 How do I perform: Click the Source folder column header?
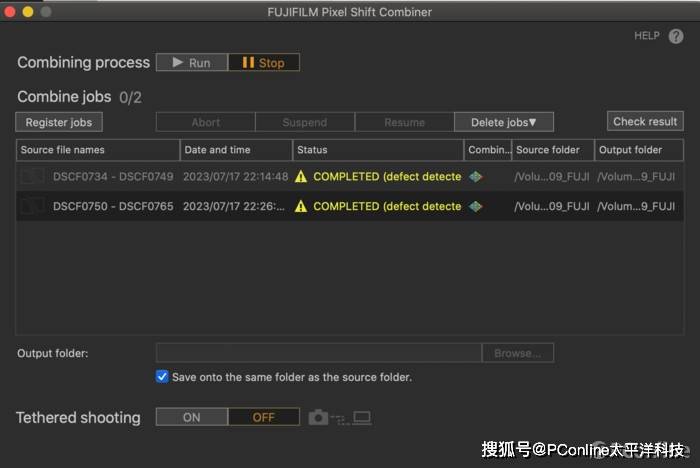point(553,150)
